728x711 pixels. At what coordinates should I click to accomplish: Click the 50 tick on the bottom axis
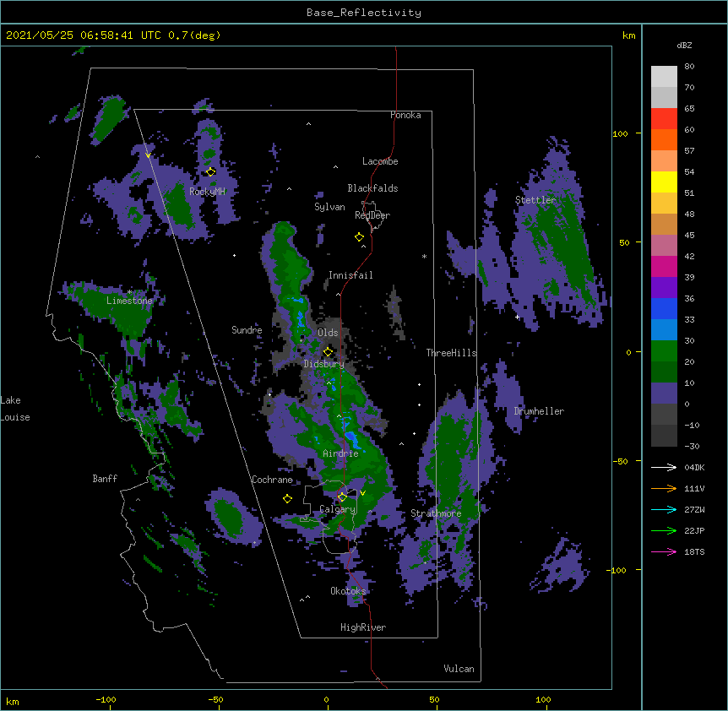coord(434,699)
